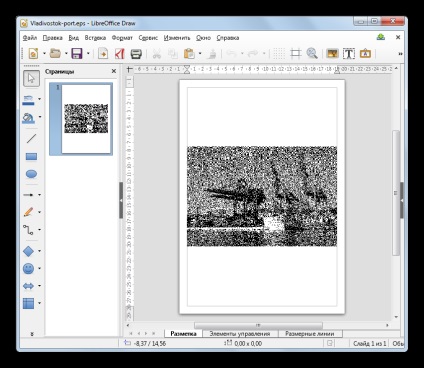Image resolution: width=424 pixels, height=368 pixels.
Task: Click the Text box T icon
Action: coord(349,53)
